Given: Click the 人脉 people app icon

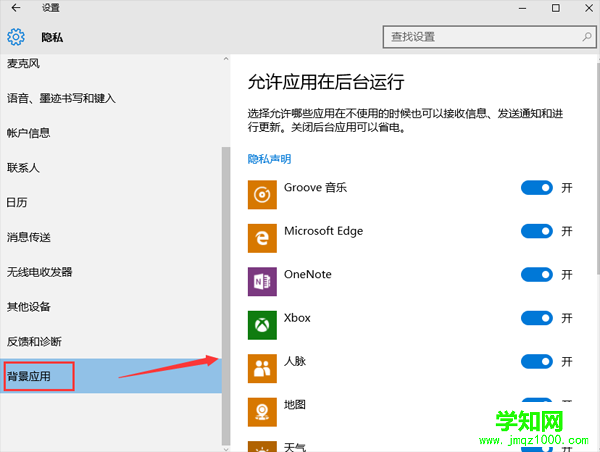Looking at the screenshot, I should coord(262,369).
